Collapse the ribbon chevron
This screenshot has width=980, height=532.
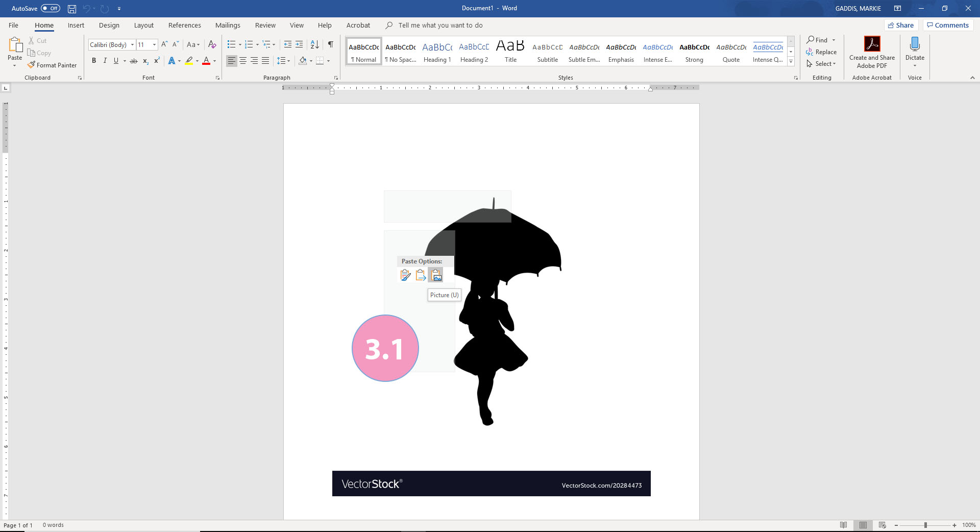tap(972, 78)
